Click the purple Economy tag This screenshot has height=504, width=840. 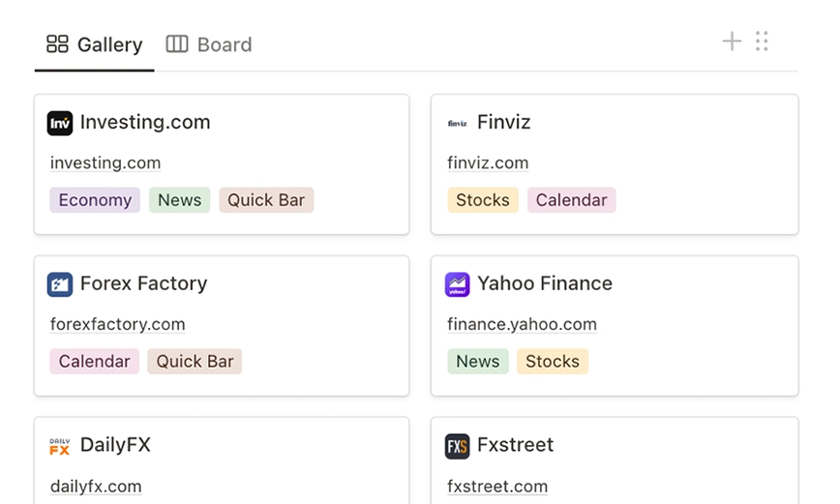coord(95,200)
